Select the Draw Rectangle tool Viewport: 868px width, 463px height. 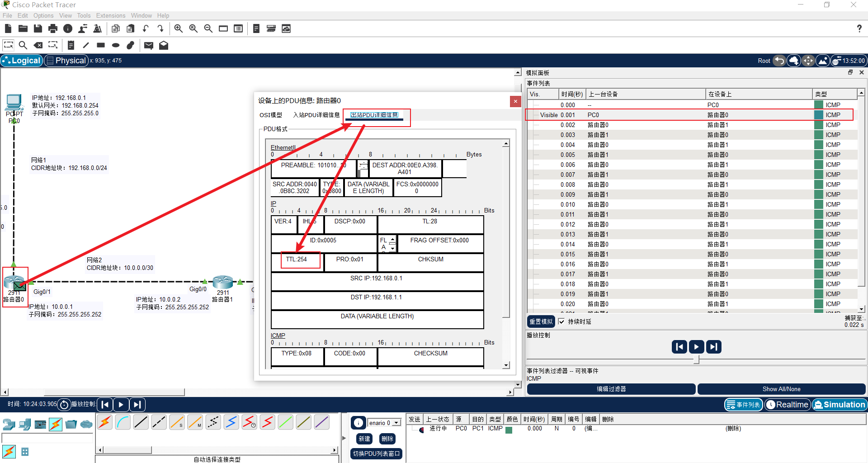tap(101, 45)
